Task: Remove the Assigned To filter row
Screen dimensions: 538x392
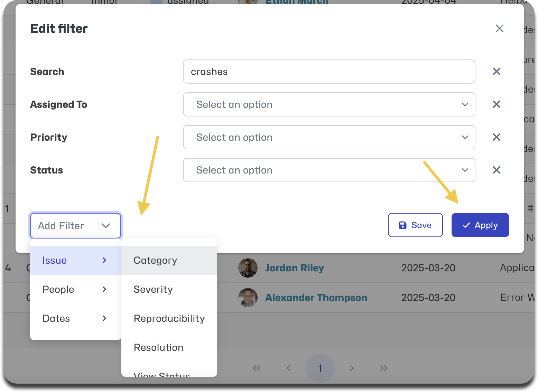Action: tap(497, 104)
